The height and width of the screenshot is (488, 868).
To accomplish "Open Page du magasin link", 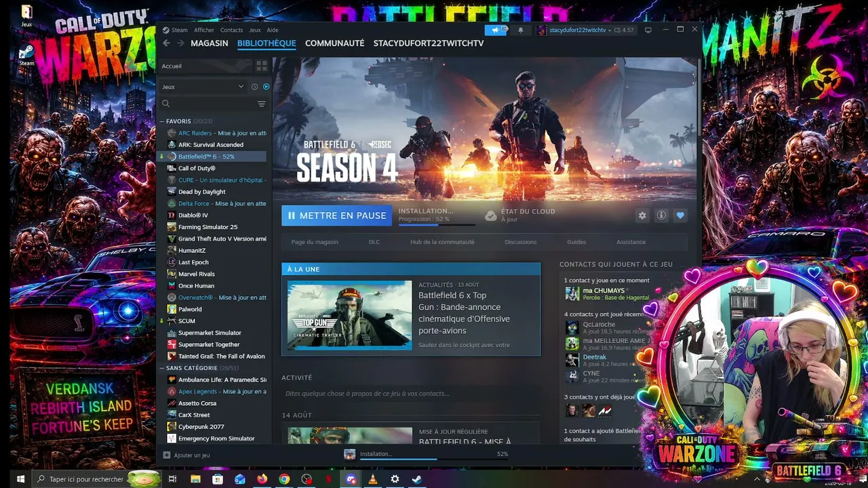I will tap(315, 242).
